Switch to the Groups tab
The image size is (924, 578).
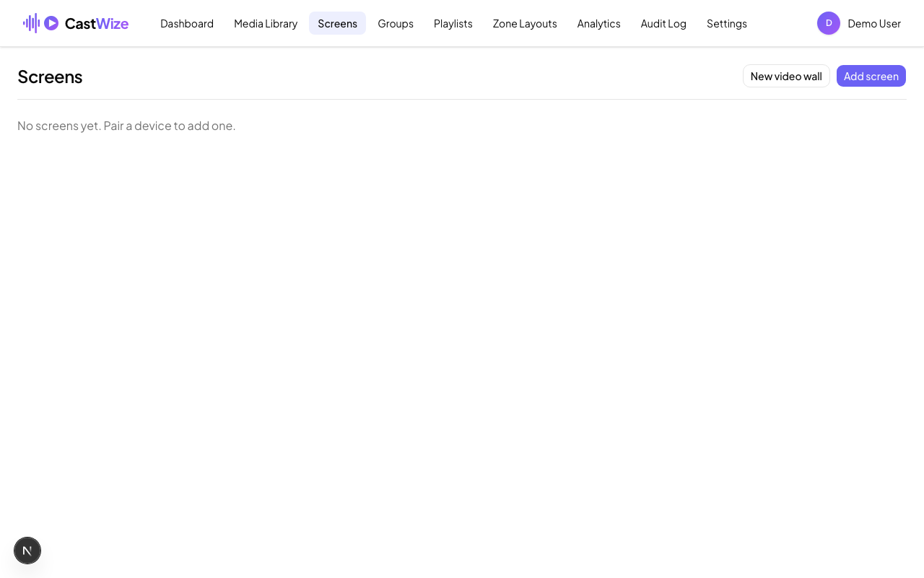point(396,23)
